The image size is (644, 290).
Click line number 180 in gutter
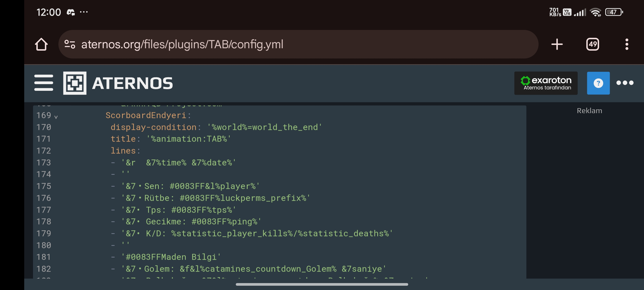click(x=44, y=245)
